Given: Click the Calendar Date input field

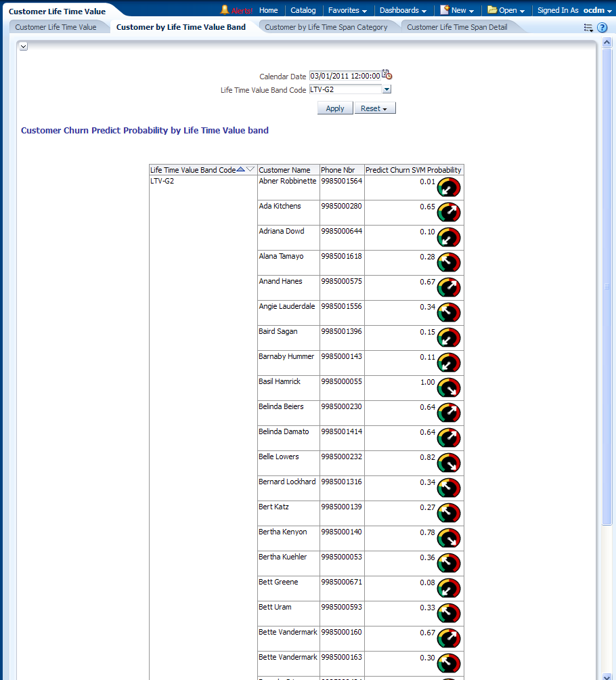Looking at the screenshot, I should [345, 76].
